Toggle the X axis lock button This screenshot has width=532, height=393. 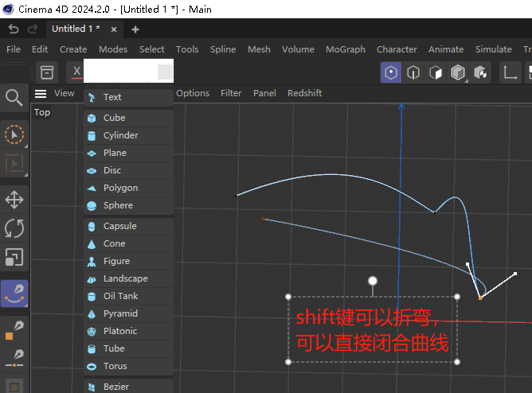tap(76, 72)
